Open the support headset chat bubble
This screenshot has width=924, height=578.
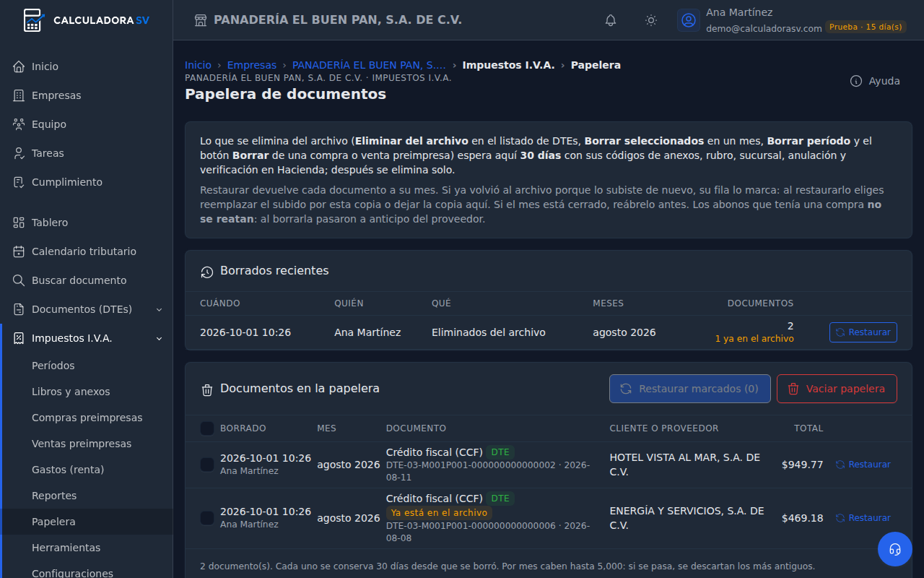pos(895,549)
